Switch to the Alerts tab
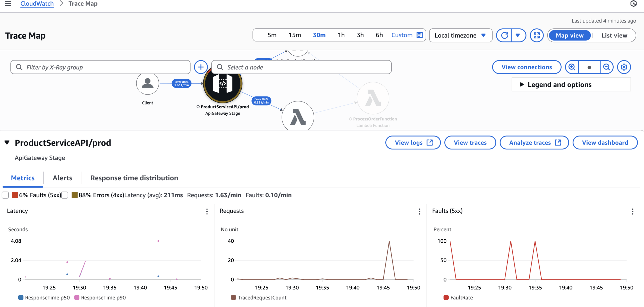This screenshot has height=307, width=644. 62,178
